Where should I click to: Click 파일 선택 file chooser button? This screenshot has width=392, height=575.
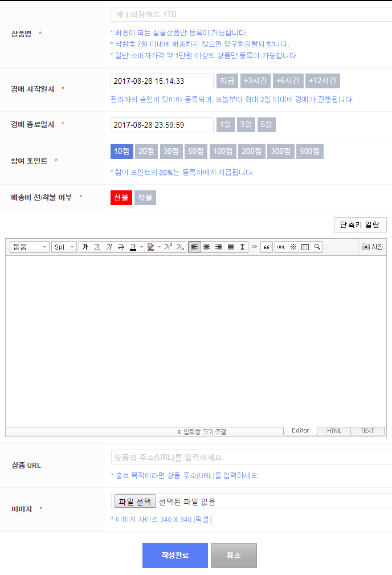135,501
